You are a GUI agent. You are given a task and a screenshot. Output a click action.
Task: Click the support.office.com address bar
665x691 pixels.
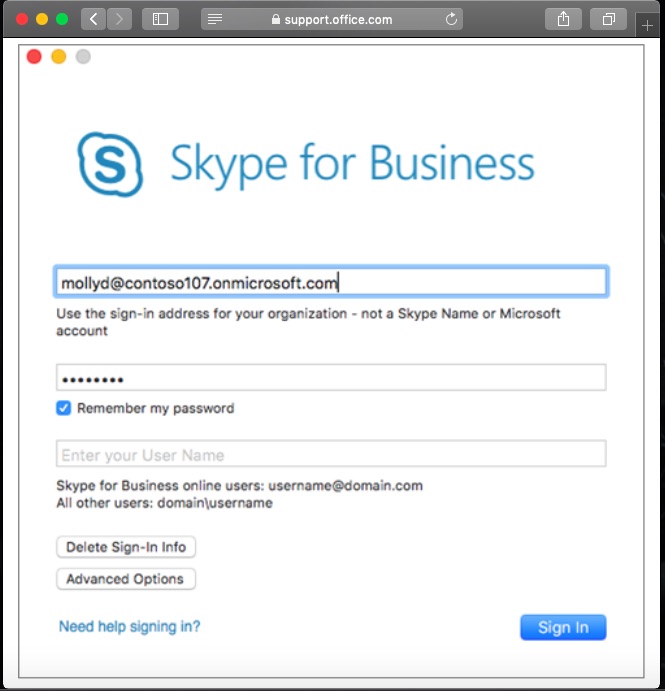pyautogui.click(x=332, y=19)
